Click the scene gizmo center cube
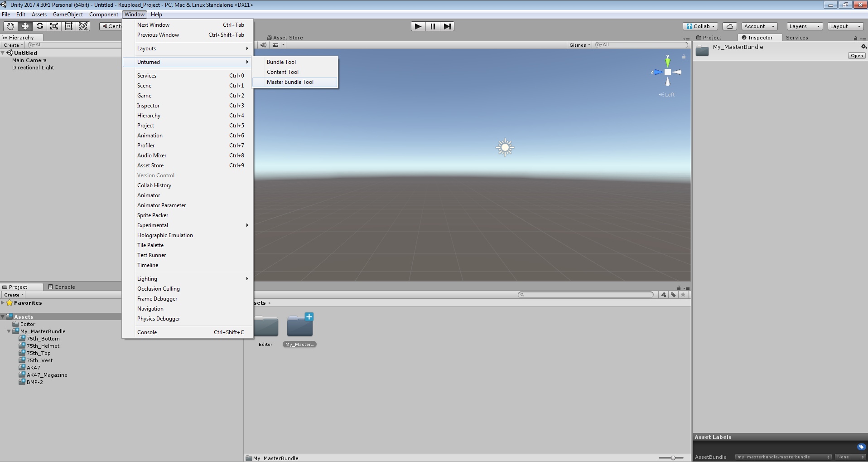This screenshot has width=868, height=462. tap(667, 72)
